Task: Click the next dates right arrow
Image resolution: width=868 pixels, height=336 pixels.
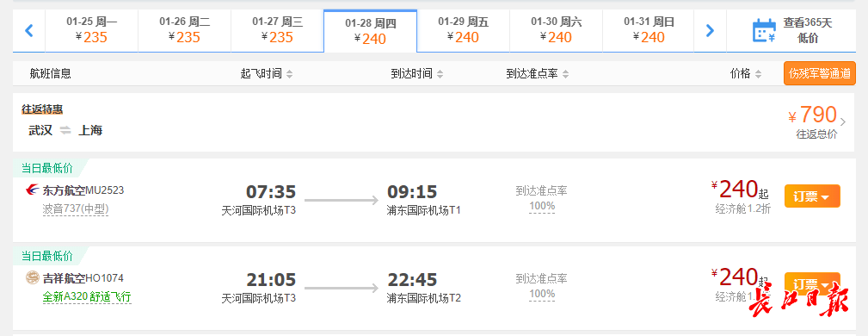Action: pos(710,30)
